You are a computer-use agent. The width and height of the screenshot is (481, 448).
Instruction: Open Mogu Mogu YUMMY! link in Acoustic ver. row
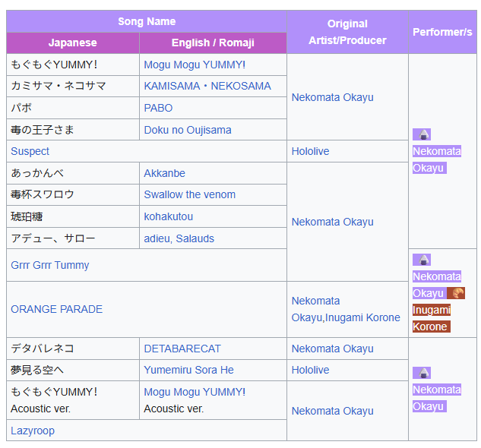pos(195,392)
